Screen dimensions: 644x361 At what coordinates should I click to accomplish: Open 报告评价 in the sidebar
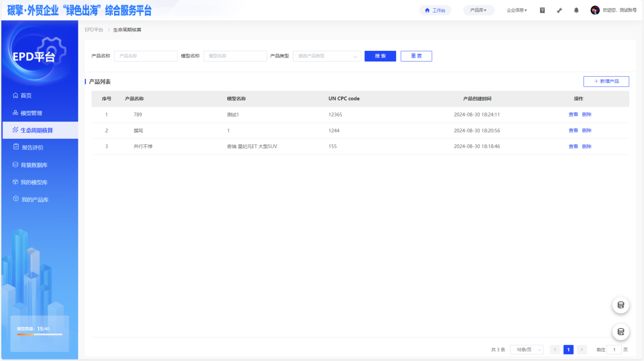click(32, 147)
